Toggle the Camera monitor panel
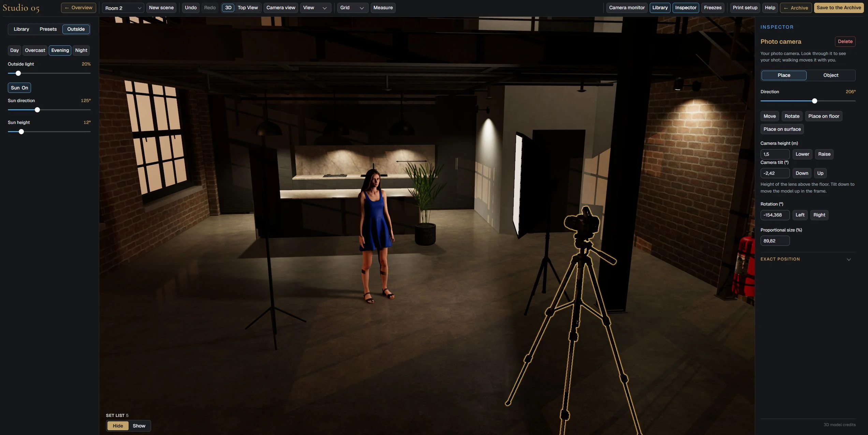 pos(627,8)
